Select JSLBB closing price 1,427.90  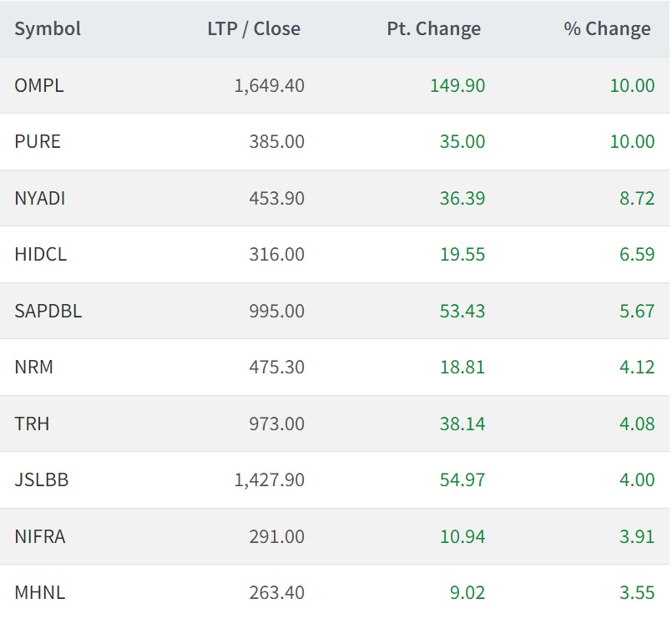269,479
